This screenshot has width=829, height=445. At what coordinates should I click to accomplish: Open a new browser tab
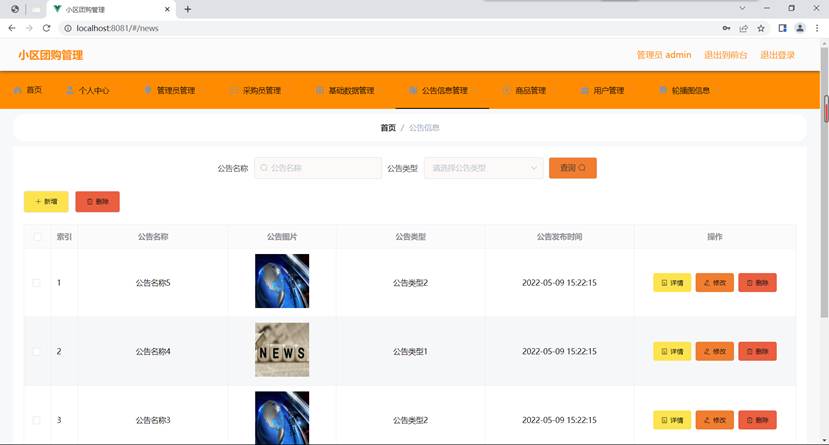(188, 9)
